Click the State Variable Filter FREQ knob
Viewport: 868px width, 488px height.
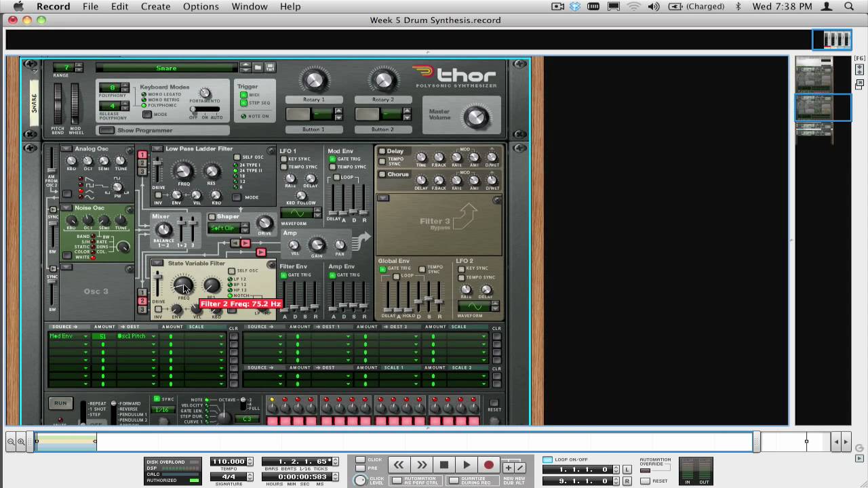click(183, 286)
